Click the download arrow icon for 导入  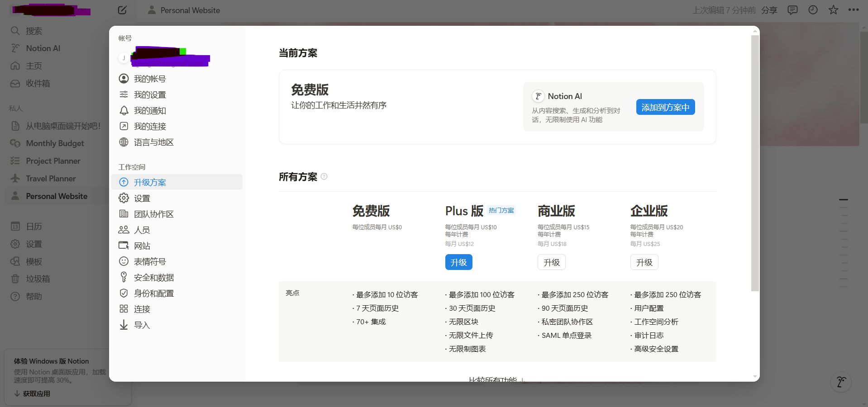pyautogui.click(x=124, y=325)
